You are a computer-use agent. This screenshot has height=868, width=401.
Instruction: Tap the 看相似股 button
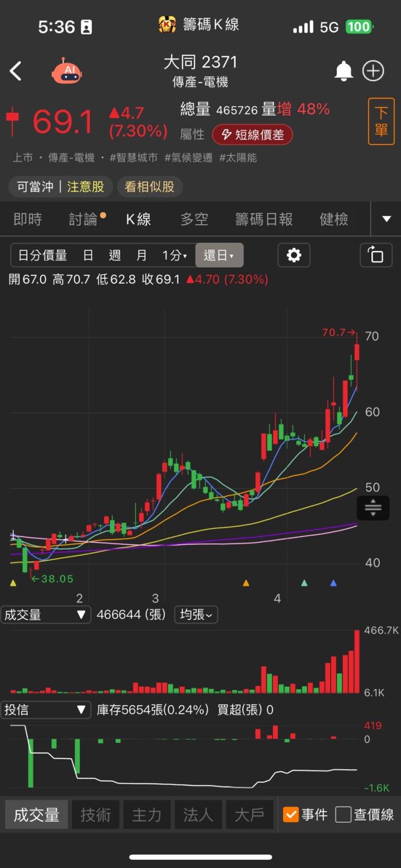pyautogui.click(x=149, y=187)
